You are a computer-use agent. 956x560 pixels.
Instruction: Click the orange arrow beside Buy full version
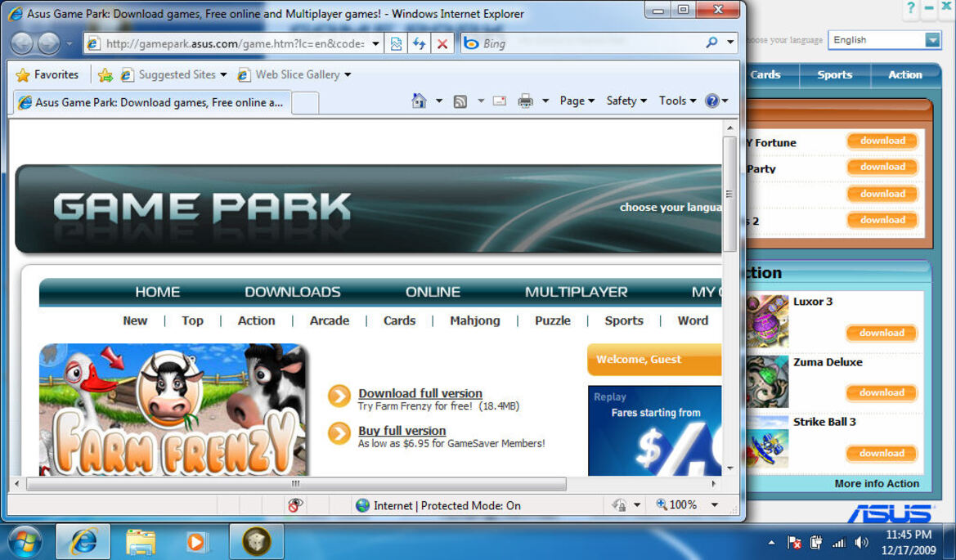click(x=339, y=433)
